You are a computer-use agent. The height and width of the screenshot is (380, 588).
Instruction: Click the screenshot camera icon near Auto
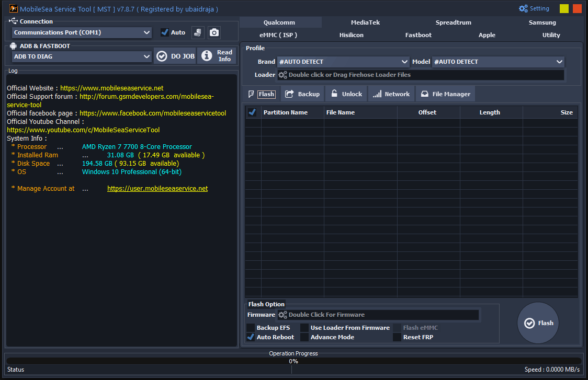pyautogui.click(x=214, y=32)
